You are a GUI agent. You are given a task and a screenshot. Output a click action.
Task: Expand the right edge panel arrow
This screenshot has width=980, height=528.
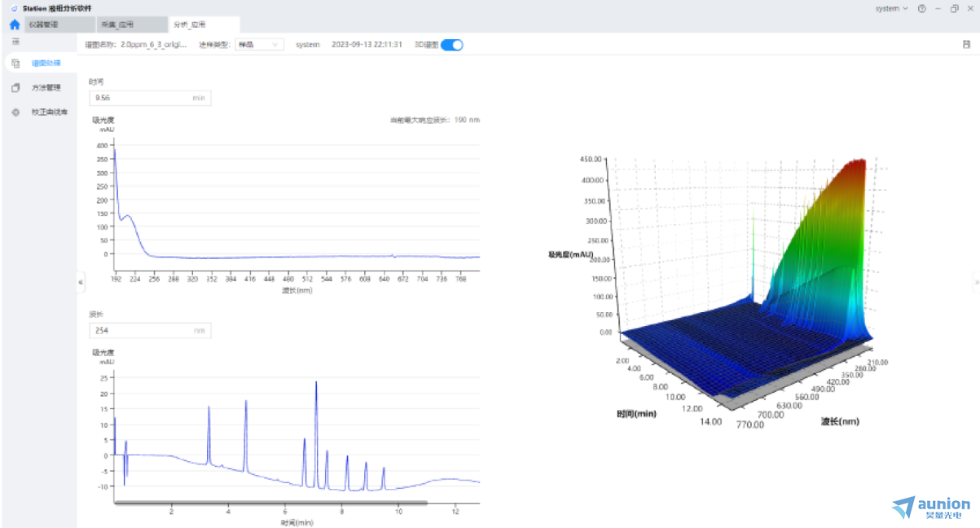tap(976, 282)
